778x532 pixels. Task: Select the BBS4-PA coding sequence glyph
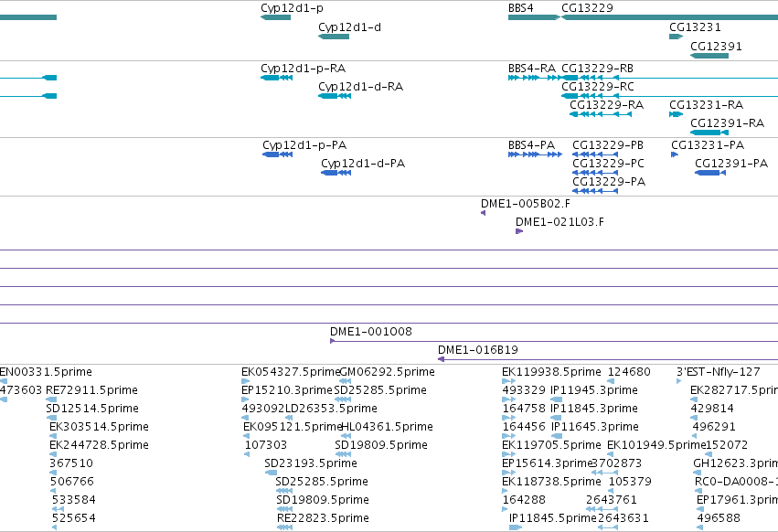[x=535, y=154]
